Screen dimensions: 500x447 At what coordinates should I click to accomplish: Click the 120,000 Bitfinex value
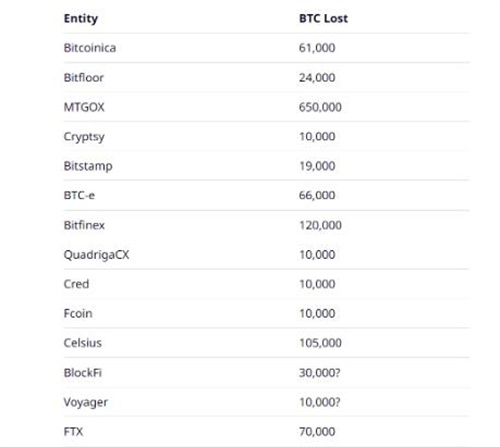point(320,225)
